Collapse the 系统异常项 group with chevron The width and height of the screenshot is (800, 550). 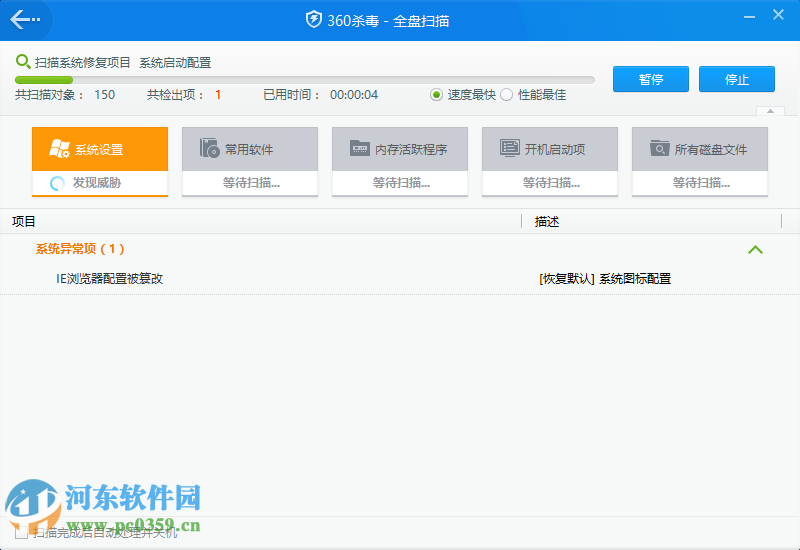755,249
